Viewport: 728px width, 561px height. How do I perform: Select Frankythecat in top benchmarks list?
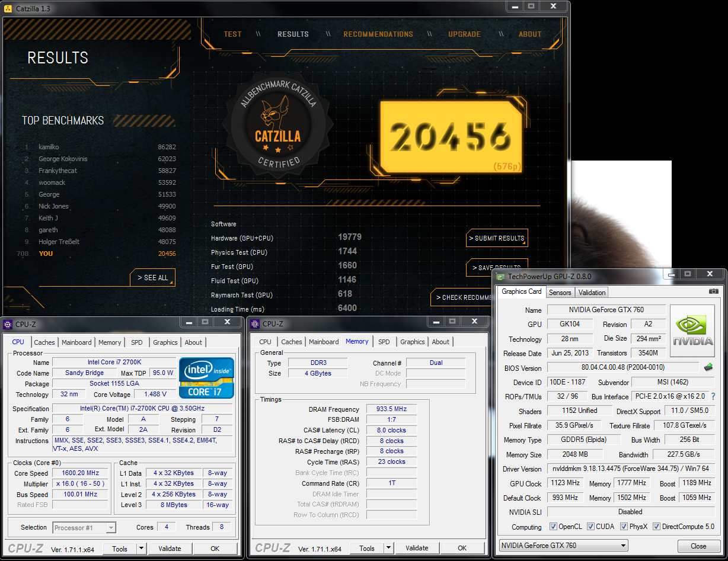pos(58,171)
